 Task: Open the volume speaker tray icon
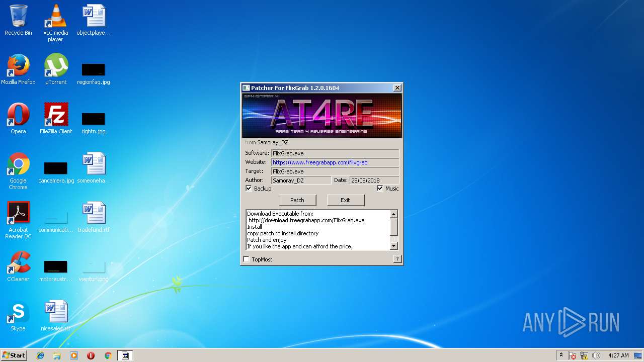(596, 355)
